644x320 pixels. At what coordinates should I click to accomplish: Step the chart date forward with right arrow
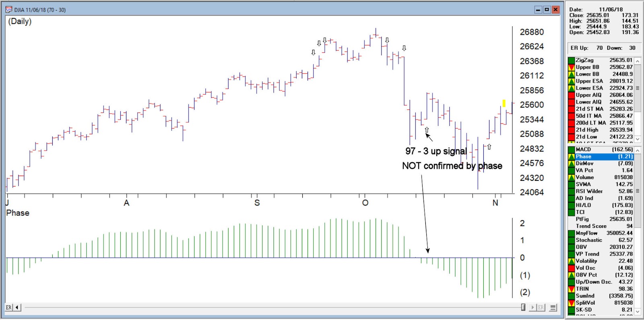coord(533,308)
